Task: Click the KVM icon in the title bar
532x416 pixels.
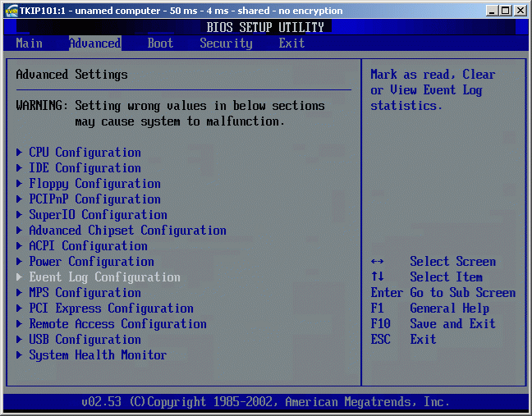Action: coord(11,11)
